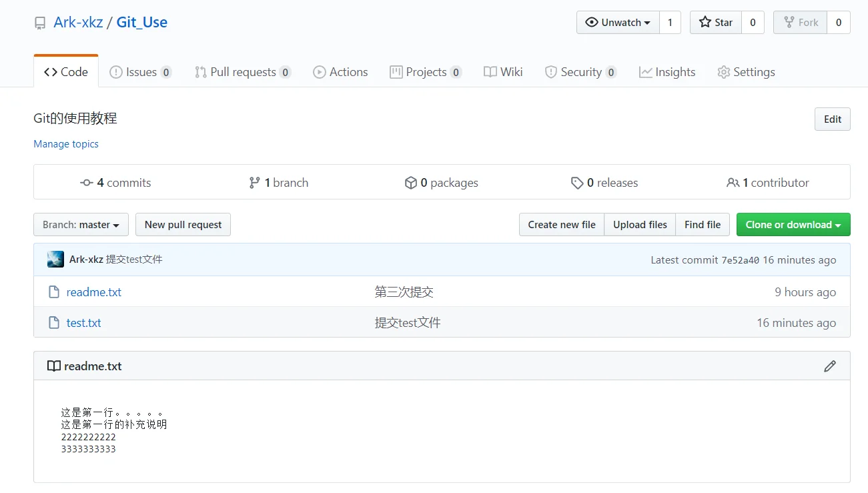Open latest commit hash 7e52a40

click(740, 260)
